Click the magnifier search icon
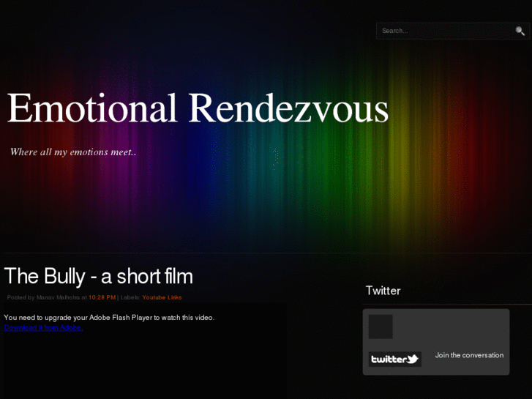The image size is (532, 399). 520,31
